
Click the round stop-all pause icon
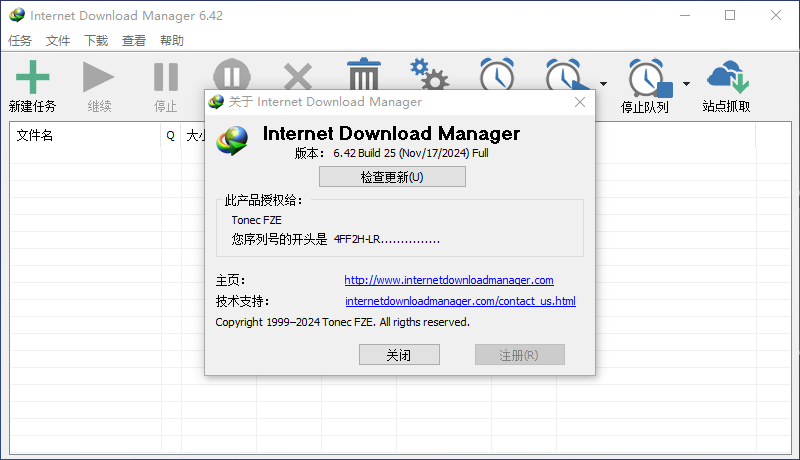tap(232, 75)
